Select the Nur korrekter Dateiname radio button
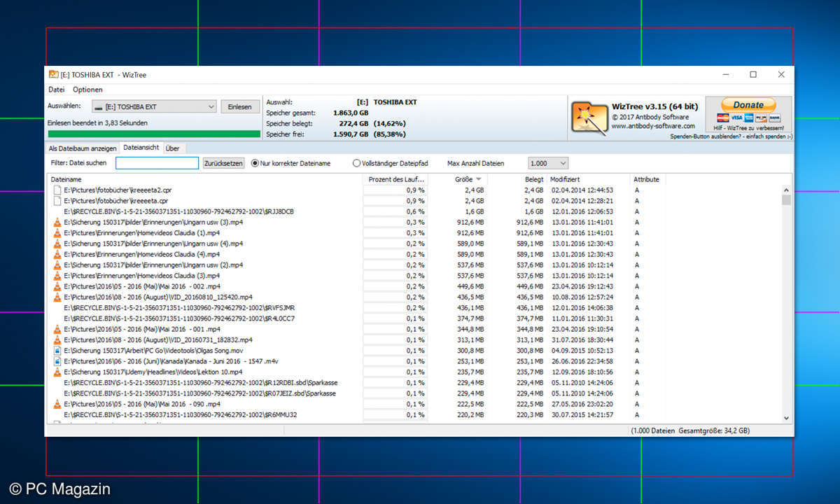The image size is (840, 504). click(x=255, y=163)
